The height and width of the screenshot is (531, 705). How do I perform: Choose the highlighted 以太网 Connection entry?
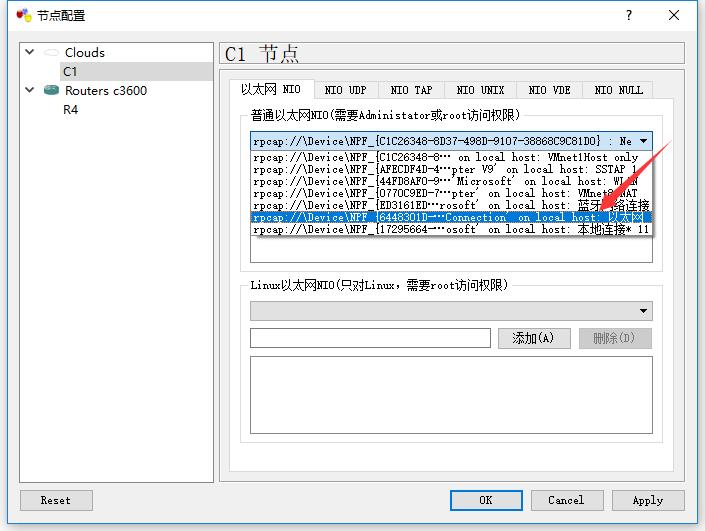pos(451,217)
